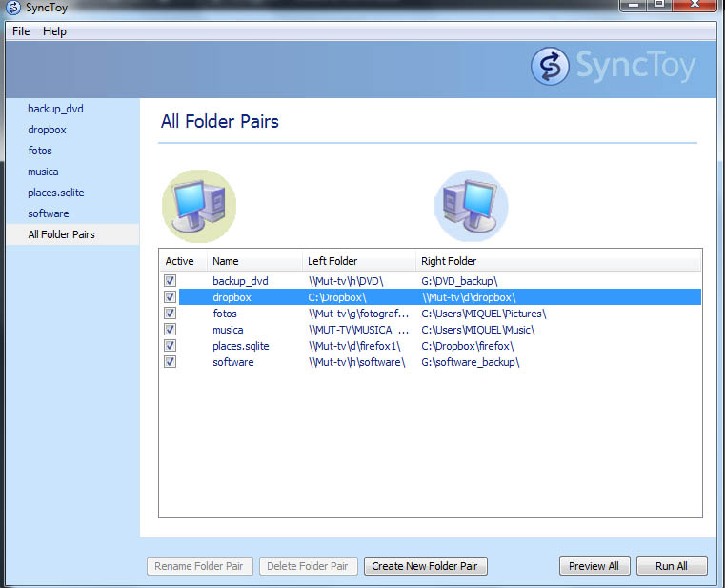Click the C:\Dropbox\firefox\ cell
Viewport: 725px width, 588px height.
pos(468,346)
